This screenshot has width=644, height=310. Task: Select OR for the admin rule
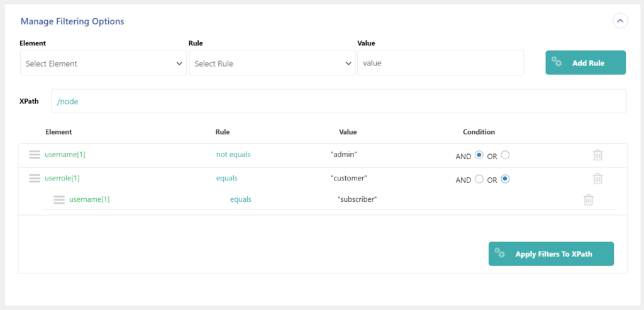tap(506, 155)
